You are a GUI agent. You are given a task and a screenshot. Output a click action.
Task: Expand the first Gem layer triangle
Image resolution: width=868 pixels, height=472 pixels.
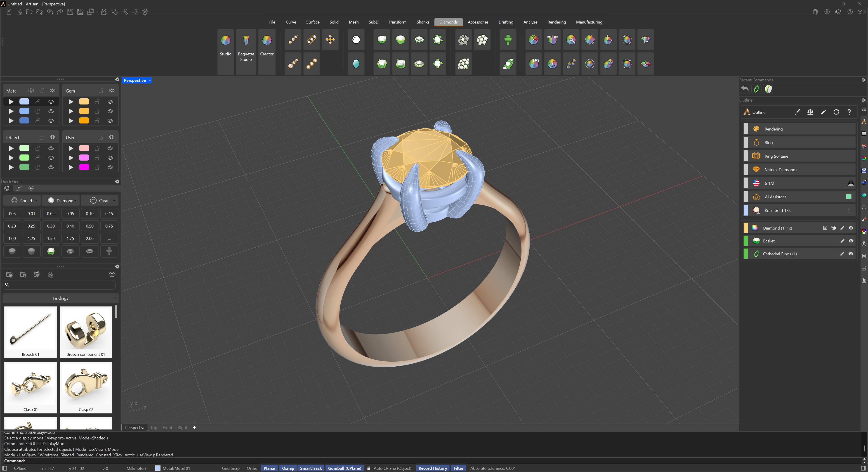(71, 102)
